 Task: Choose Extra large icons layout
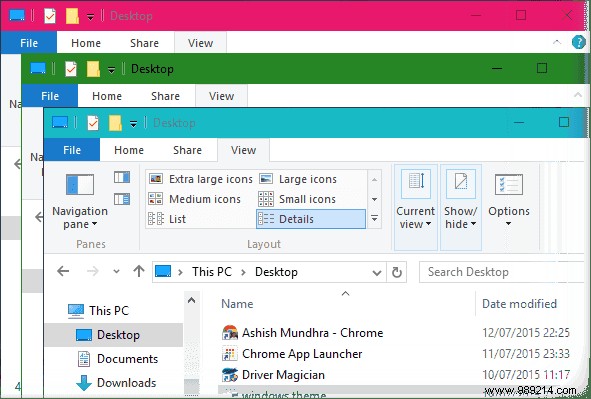click(x=201, y=179)
